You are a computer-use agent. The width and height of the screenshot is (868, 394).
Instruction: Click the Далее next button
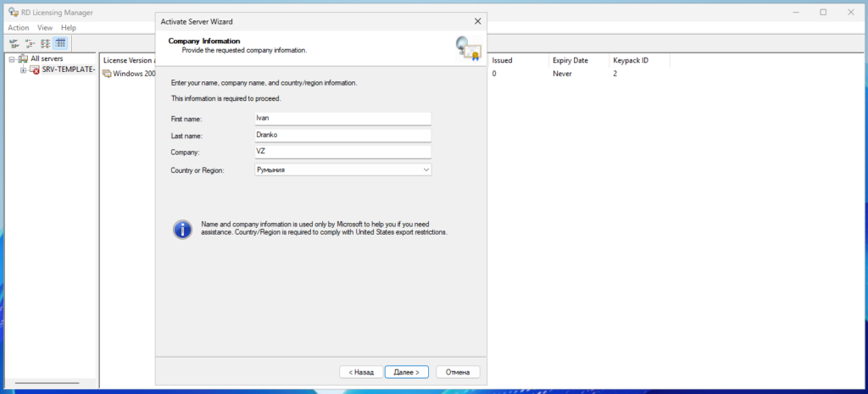click(x=407, y=373)
